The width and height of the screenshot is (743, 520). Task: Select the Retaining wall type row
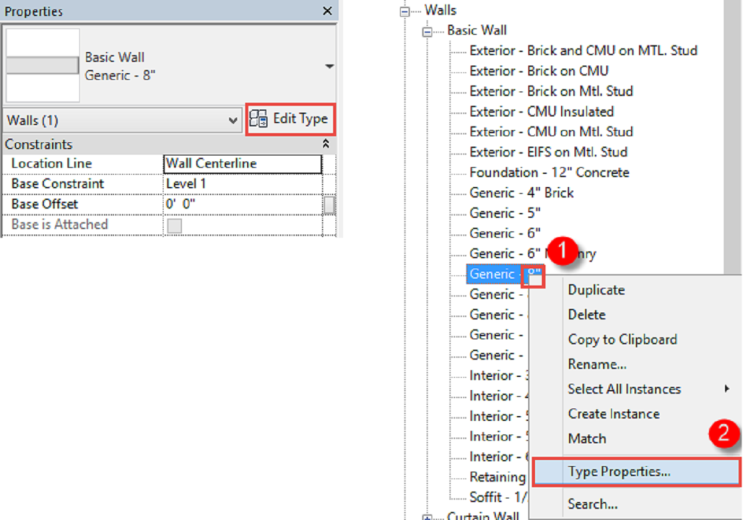tap(497, 477)
